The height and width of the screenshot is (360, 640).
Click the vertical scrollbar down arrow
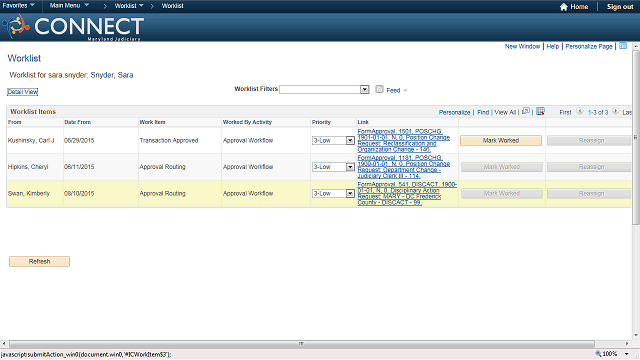tap(636, 336)
